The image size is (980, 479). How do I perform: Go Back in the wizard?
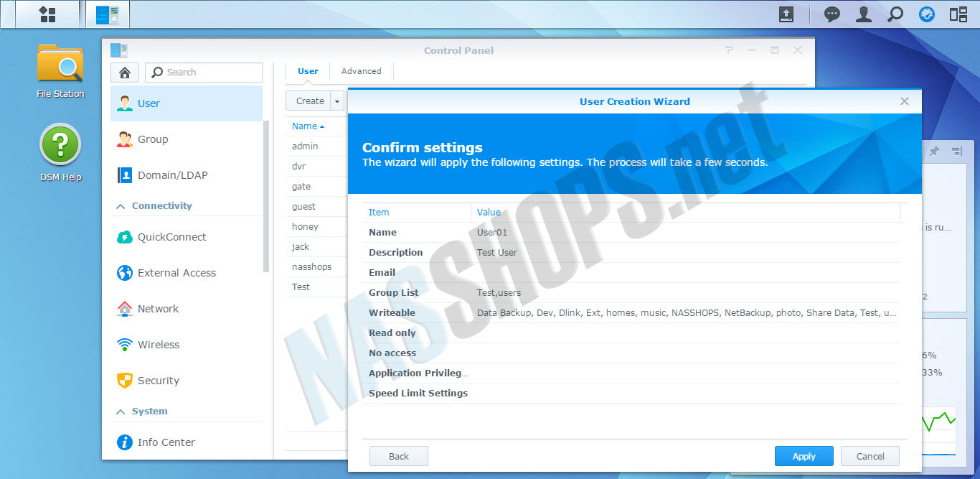(399, 456)
